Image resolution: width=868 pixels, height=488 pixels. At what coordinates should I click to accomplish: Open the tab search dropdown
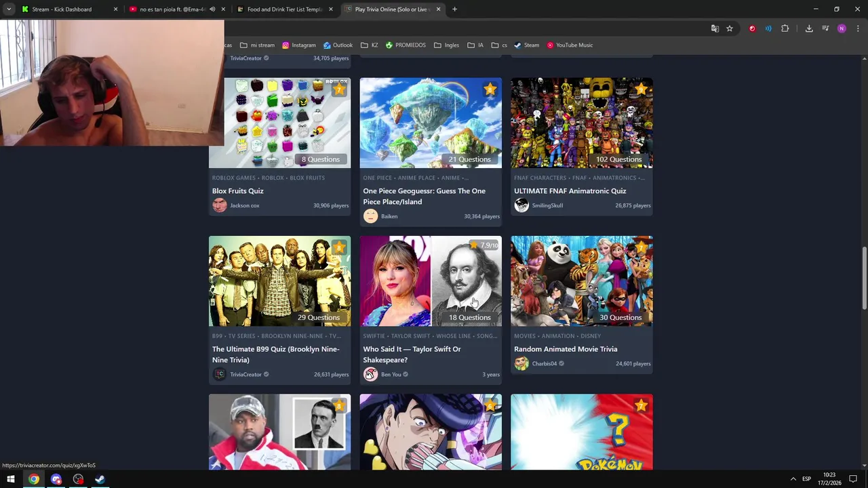tap(8, 9)
